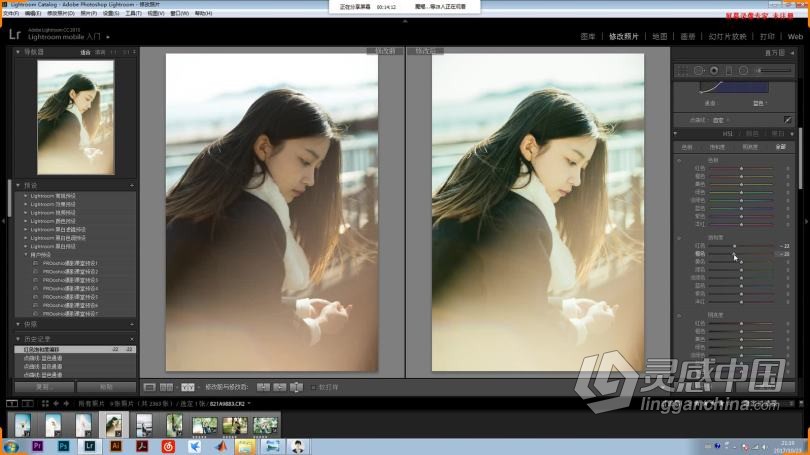Select Before/After Y|Y view icon

pyautogui.click(x=188, y=387)
